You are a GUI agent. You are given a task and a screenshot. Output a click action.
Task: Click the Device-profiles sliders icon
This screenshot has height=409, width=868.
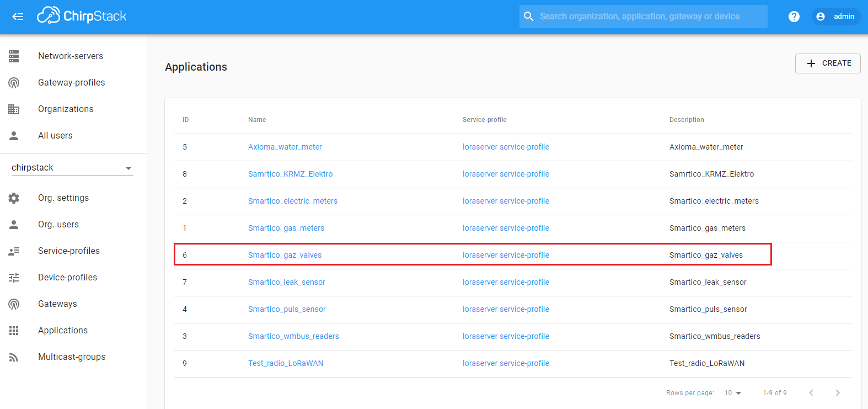tap(14, 278)
